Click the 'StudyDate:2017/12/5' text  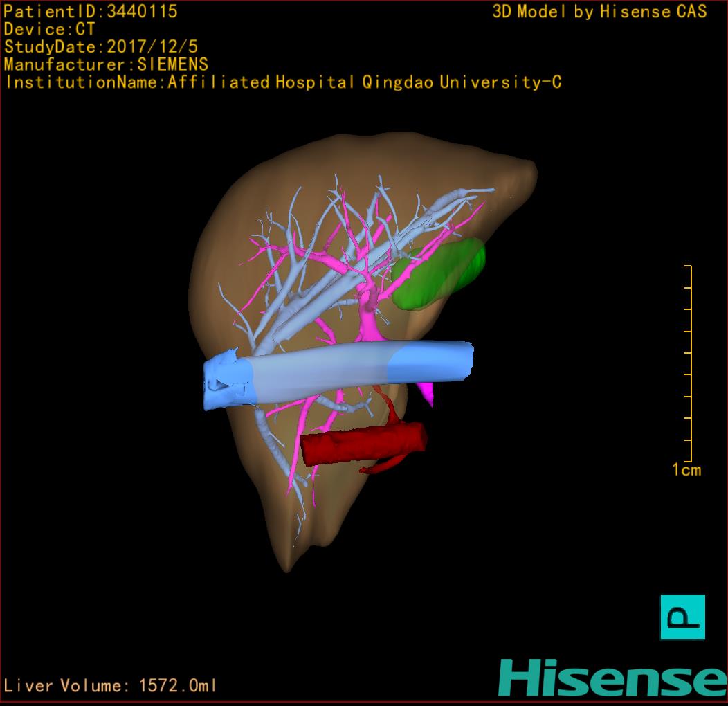click(101, 46)
